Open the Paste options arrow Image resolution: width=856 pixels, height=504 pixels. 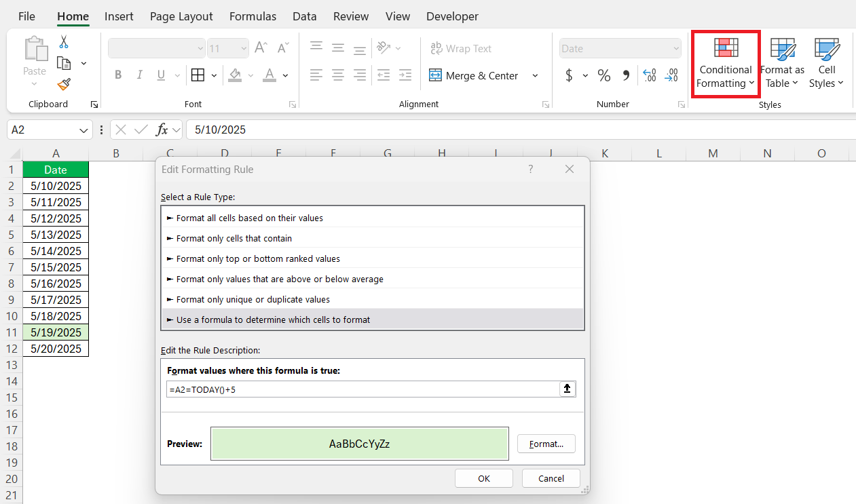(x=35, y=83)
